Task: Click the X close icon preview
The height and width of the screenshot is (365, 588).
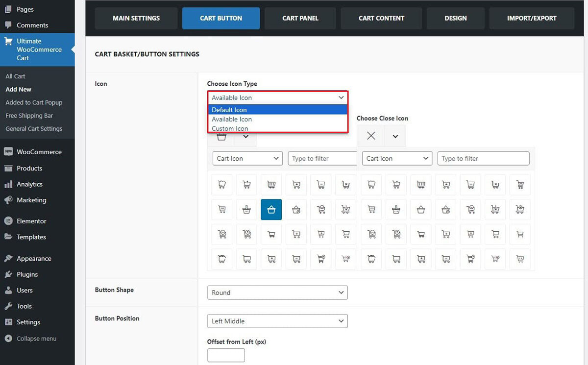Action: point(371,136)
